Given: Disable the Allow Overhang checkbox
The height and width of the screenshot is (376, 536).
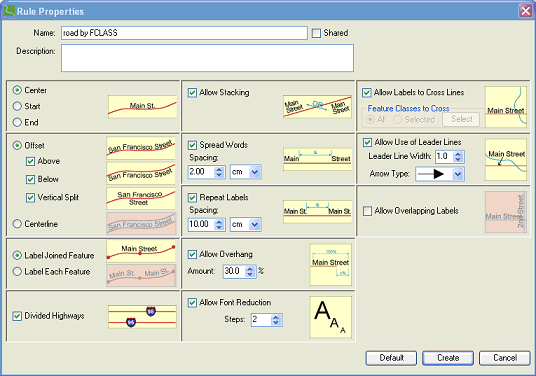Looking at the screenshot, I should [192, 254].
